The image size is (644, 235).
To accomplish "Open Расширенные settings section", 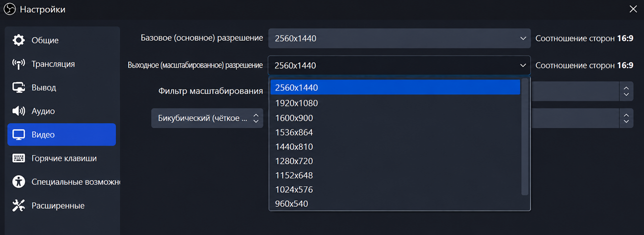I will pos(62,205).
